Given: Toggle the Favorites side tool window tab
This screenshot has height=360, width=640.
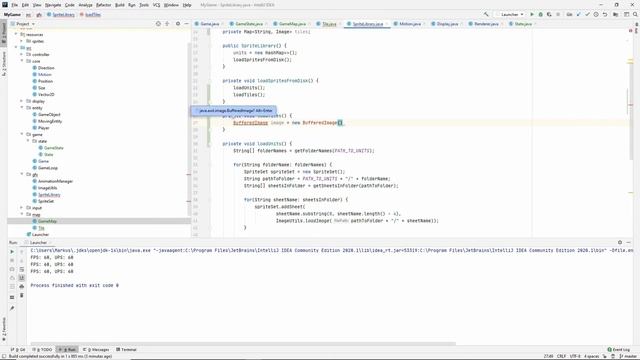Looking at the screenshot, I should point(4,329).
